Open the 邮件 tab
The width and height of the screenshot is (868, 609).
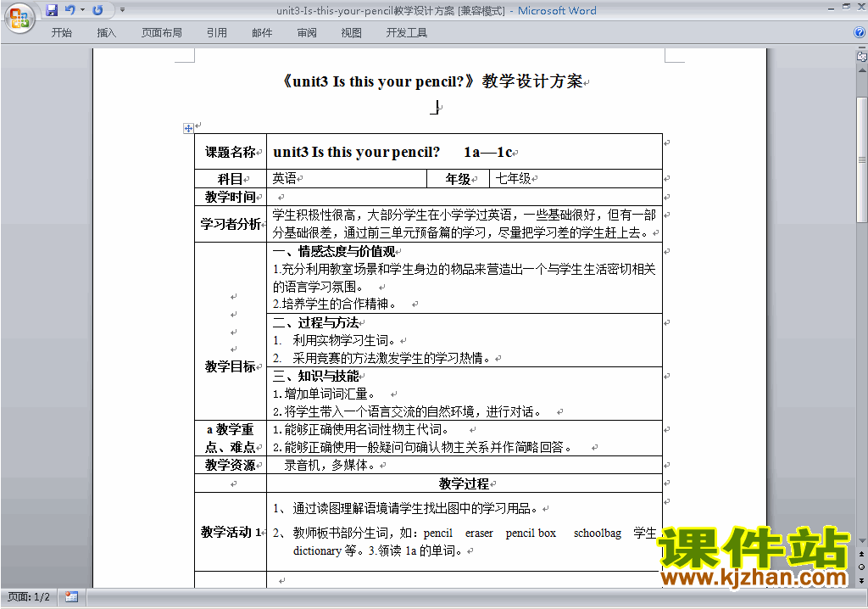click(262, 33)
